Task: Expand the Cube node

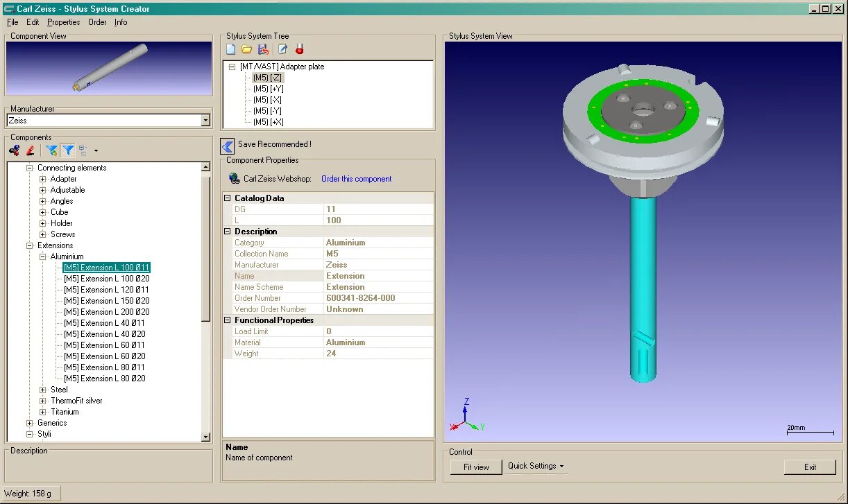Action: pos(42,212)
